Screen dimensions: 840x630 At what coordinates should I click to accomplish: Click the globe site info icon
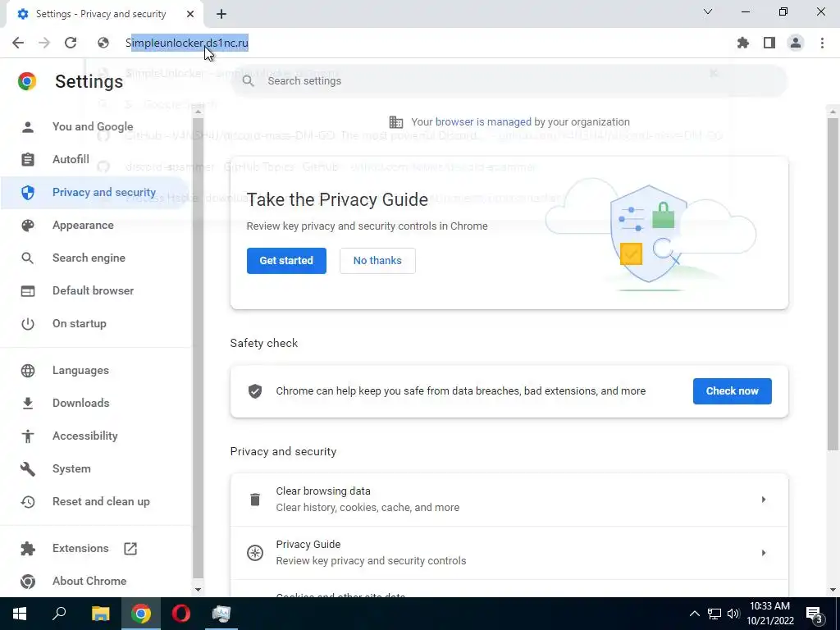103,43
